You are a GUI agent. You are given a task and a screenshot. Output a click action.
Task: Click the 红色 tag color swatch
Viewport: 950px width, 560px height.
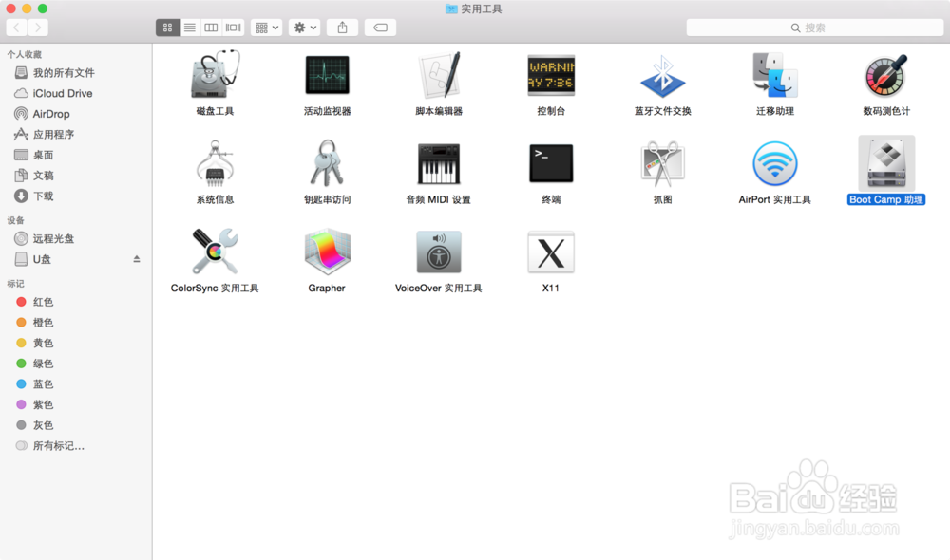pyautogui.click(x=22, y=302)
